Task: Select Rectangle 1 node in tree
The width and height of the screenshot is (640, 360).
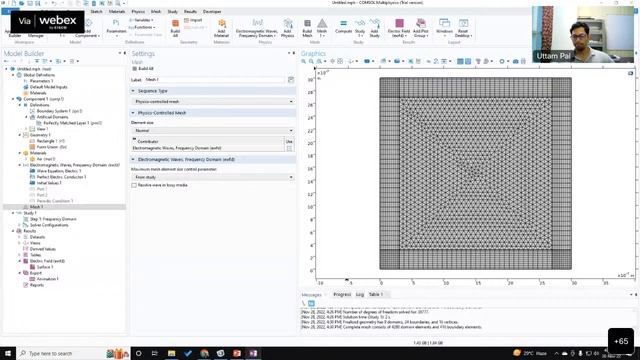Action: point(50,141)
